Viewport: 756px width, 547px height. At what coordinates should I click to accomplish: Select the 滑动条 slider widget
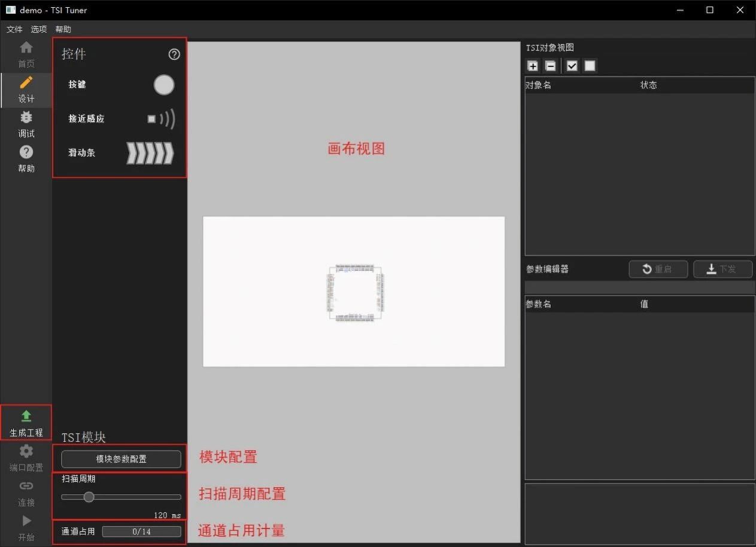150,153
